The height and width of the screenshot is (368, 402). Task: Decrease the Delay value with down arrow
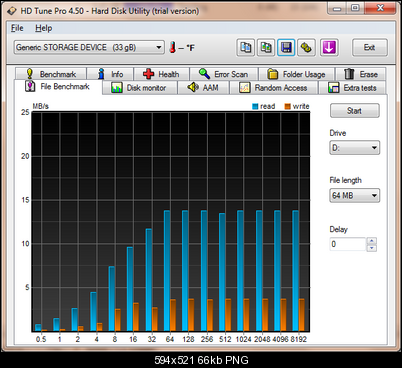372,248
